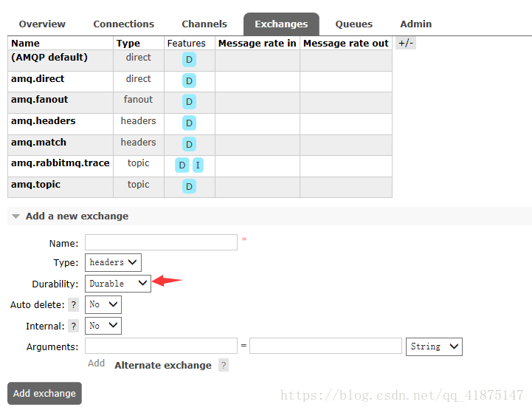Open the amq.match exchange

(x=38, y=143)
